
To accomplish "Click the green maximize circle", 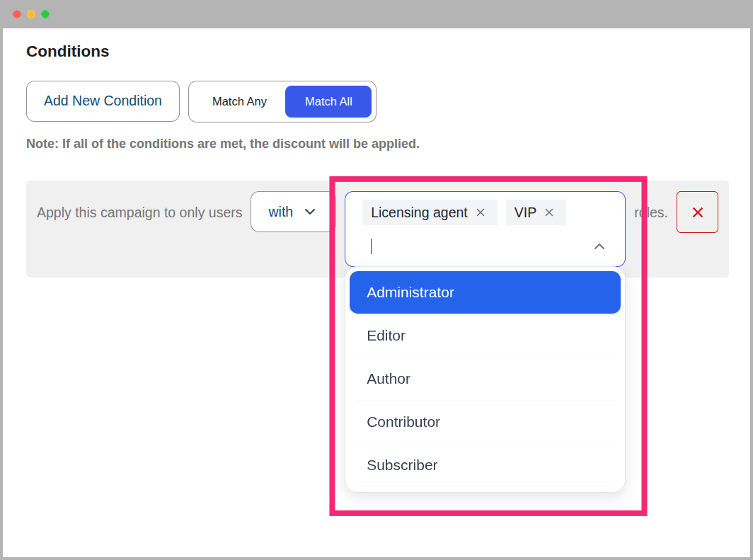I will coord(45,13).
